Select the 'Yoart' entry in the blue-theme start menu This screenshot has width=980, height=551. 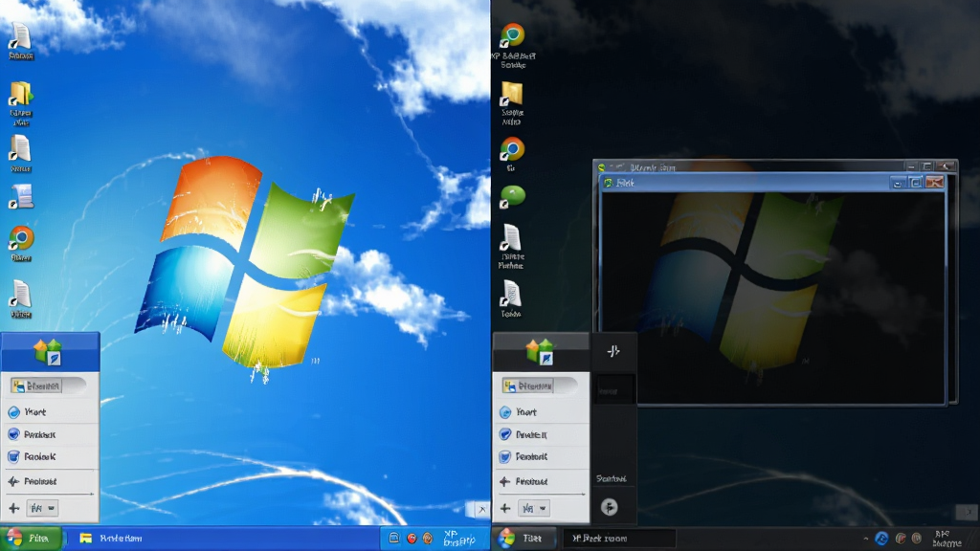tap(50, 411)
